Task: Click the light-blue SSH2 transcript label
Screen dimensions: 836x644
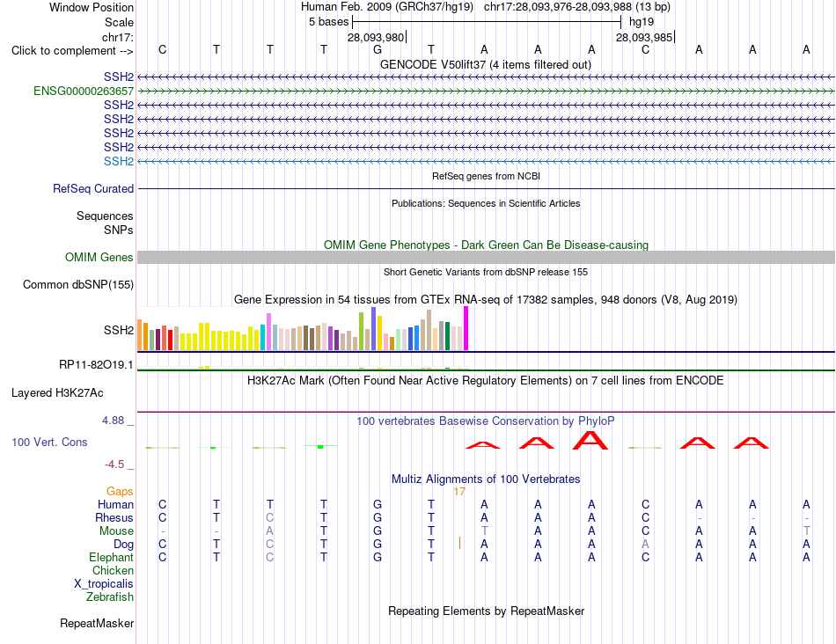Action: (119, 161)
